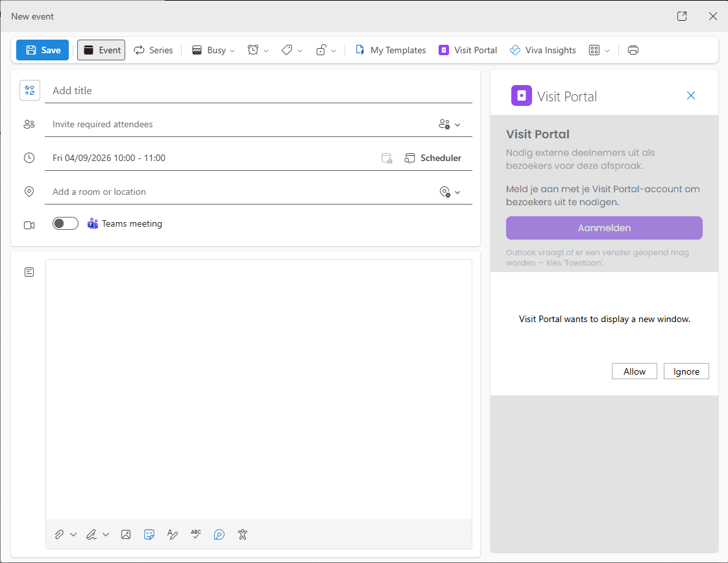Viewport: 728px width, 563px height.
Task: Click the formatting options pen icon
Action: tap(172, 534)
